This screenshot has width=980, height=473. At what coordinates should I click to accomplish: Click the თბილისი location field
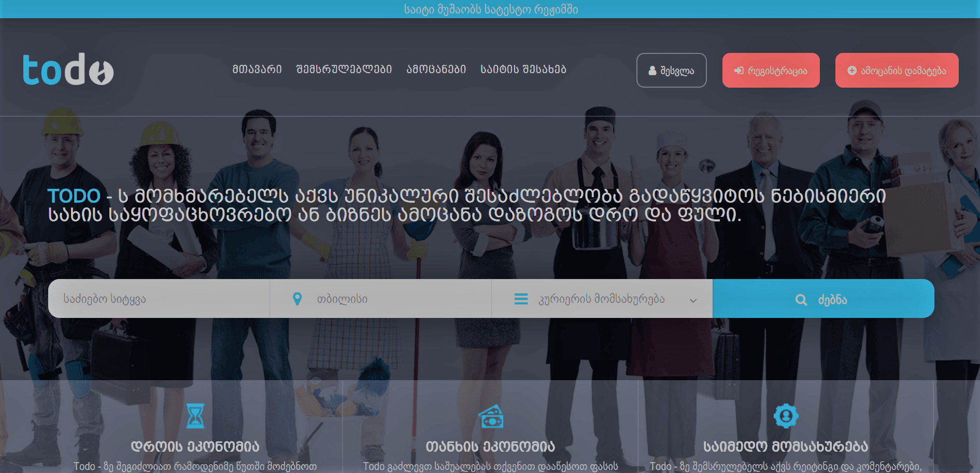(381, 299)
